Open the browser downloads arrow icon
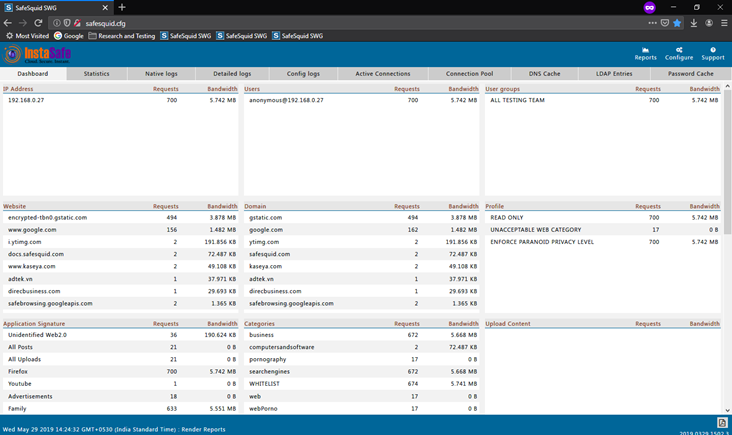The width and height of the screenshot is (732, 435). [693, 22]
